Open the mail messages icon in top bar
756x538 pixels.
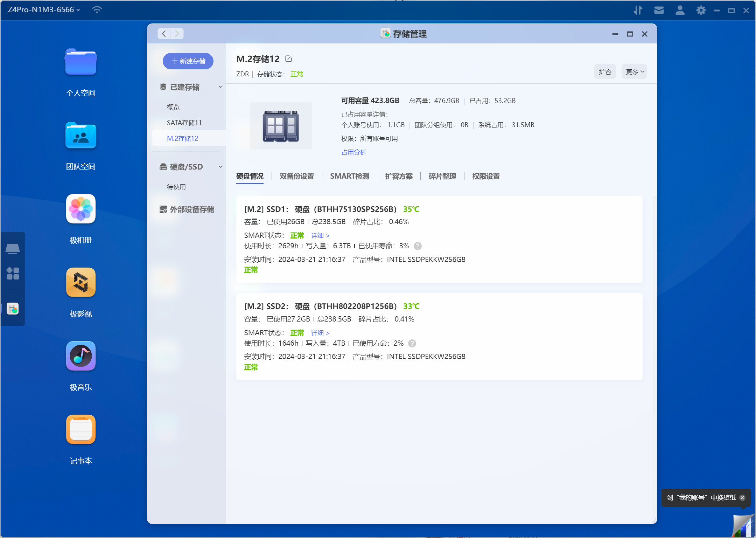click(x=659, y=10)
